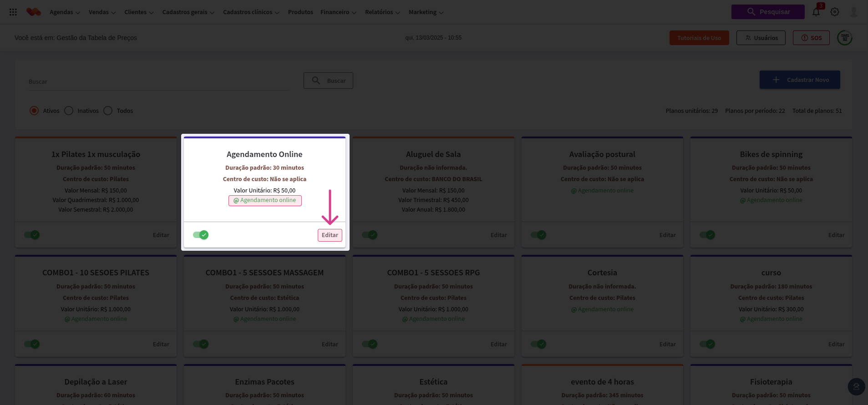
Task: Click Agendamento online tag on Cortesia card
Action: [602, 309]
